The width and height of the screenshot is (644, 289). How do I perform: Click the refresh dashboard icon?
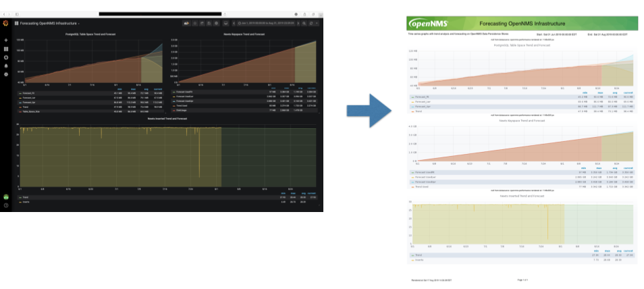coord(311,23)
